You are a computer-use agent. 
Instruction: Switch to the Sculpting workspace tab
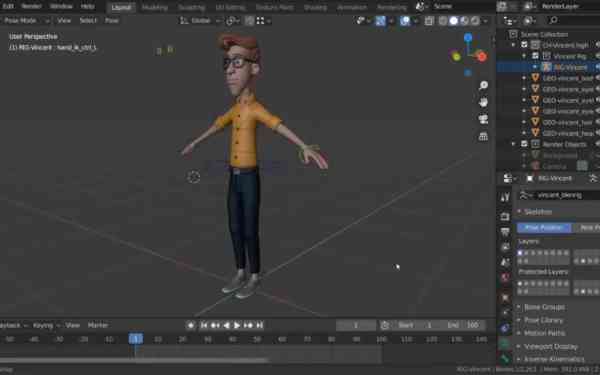[191, 7]
